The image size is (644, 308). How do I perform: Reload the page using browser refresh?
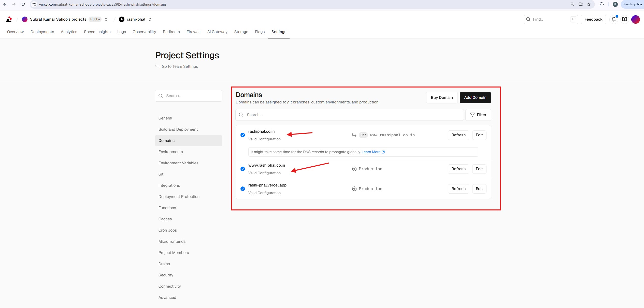pos(23,4)
